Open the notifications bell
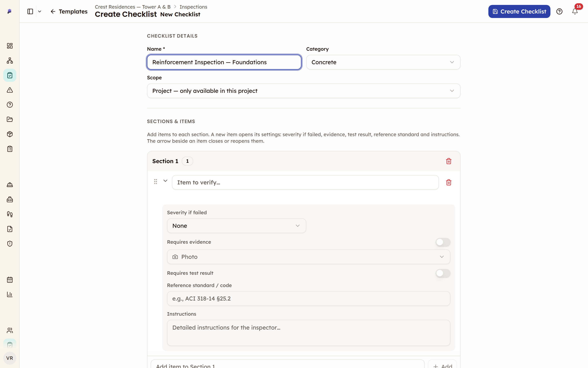 click(x=575, y=11)
